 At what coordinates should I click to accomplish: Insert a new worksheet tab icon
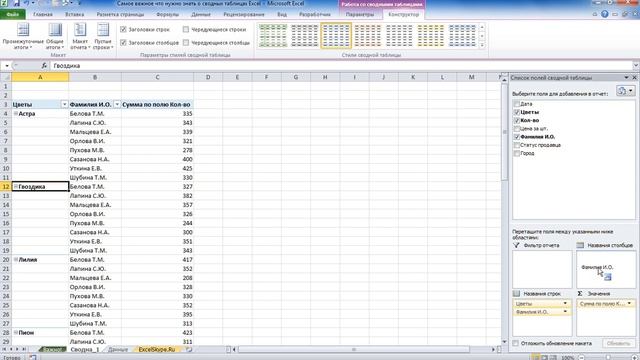(189, 349)
